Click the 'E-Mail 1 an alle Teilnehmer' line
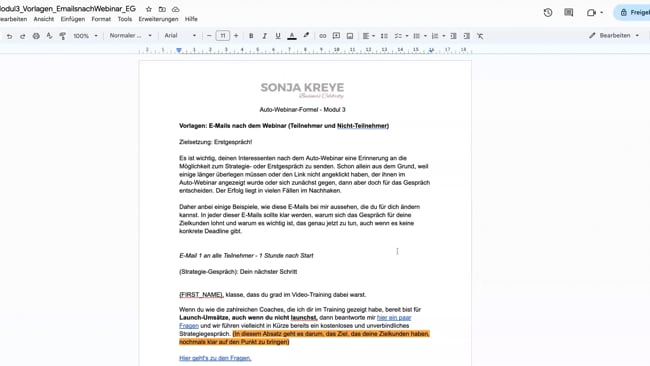Image resolution: width=650 pixels, height=366 pixels. [x=246, y=256]
